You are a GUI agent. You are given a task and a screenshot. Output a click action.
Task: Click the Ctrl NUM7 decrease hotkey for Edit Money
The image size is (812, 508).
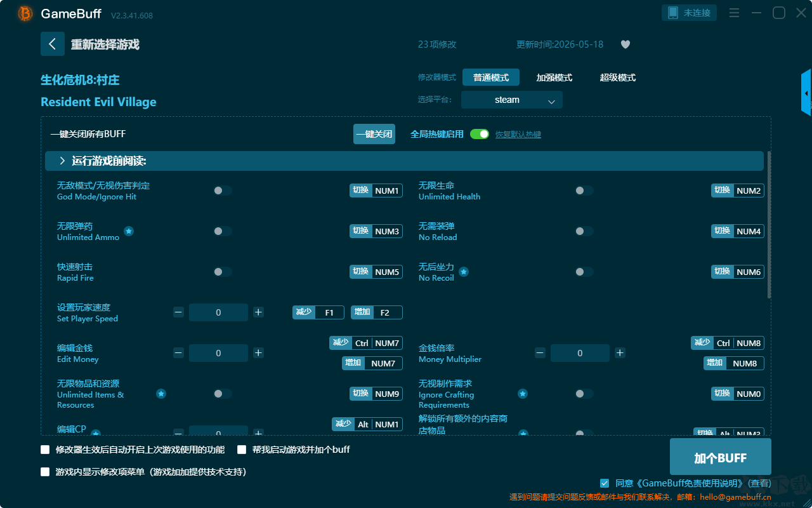(x=366, y=343)
